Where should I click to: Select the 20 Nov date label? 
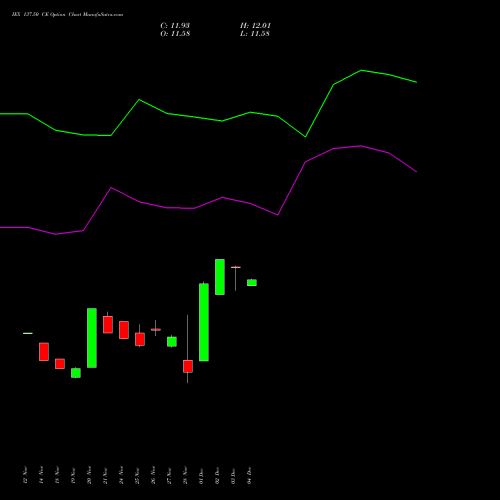point(89,475)
